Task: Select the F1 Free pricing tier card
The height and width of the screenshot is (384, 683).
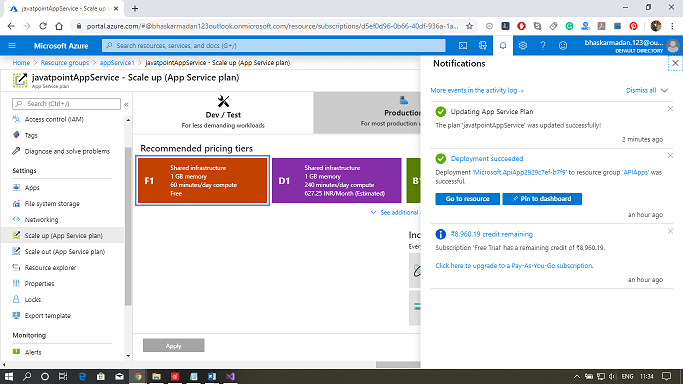Action: tap(203, 180)
